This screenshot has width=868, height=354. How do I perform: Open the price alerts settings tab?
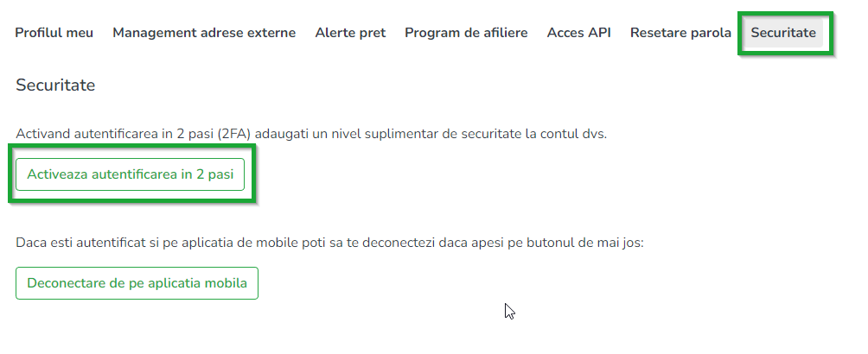350,33
